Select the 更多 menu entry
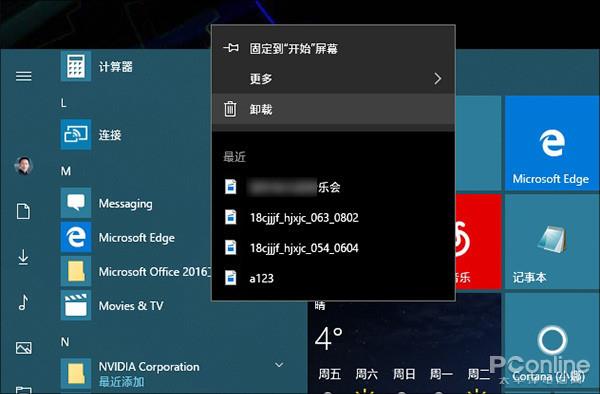This screenshot has height=394, width=600. click(333, 79)
